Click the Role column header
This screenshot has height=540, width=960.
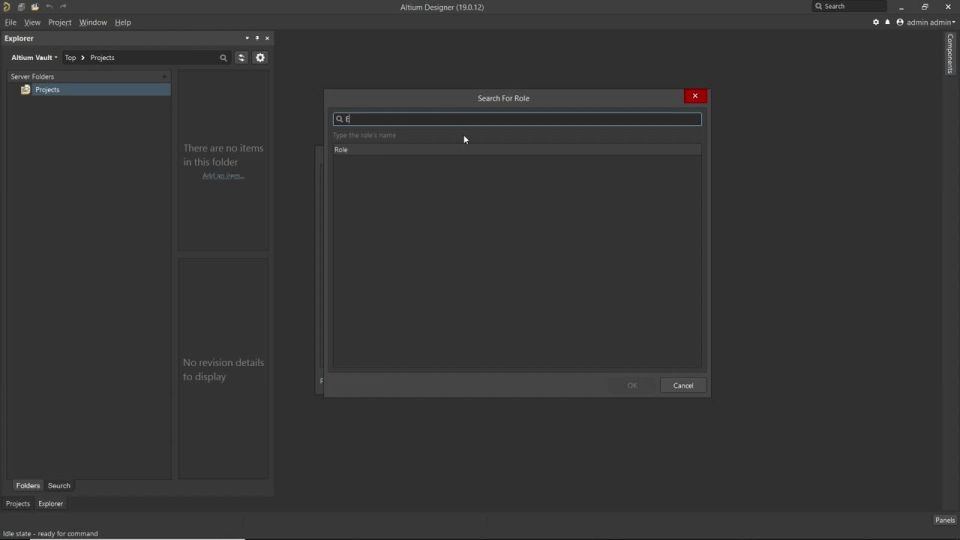tap(517, 149)
